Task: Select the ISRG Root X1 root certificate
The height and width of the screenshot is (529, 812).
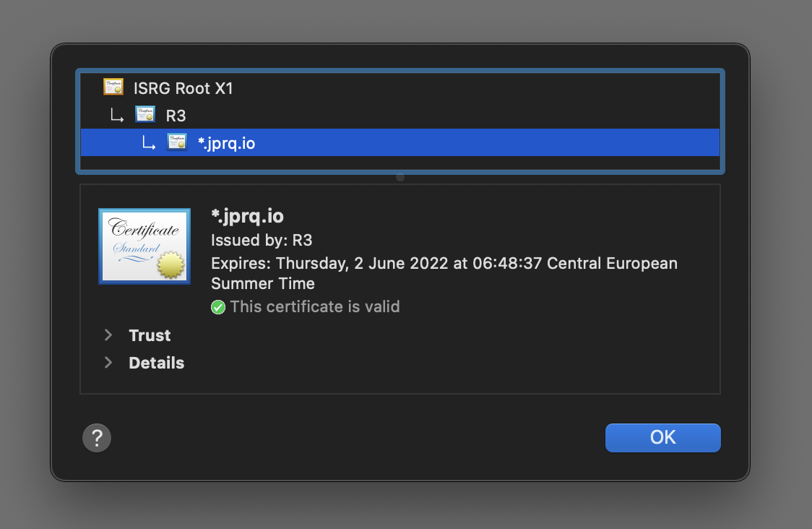Action: point(183,87)
